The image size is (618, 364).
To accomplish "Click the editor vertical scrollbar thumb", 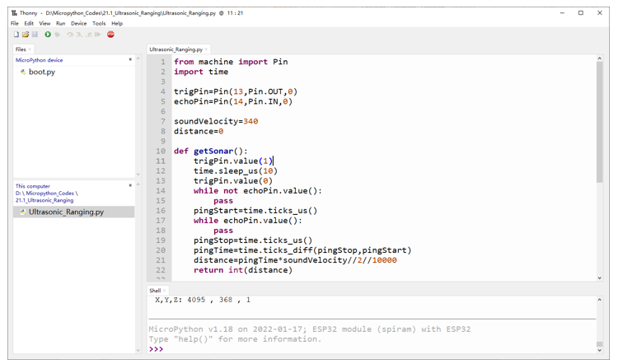I will [600, 122].
